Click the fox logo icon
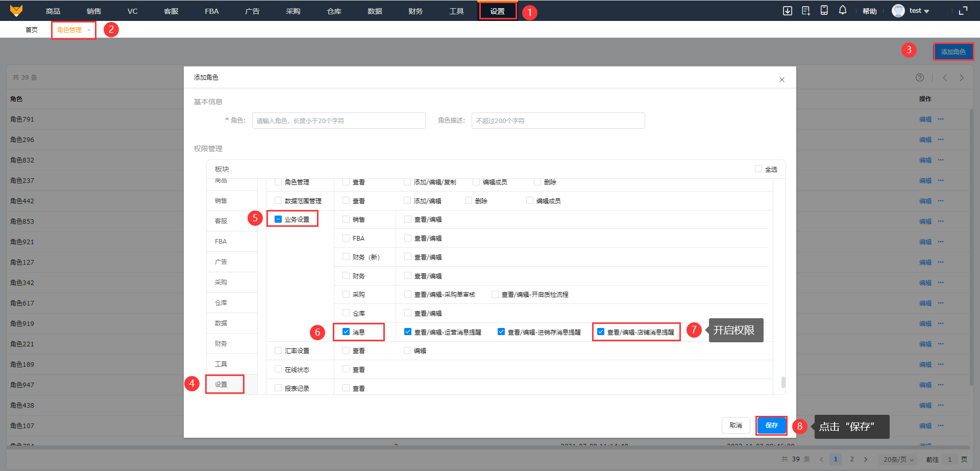Image resolution: width=980 pixels, height=471 pixels. tap(16, 11)
